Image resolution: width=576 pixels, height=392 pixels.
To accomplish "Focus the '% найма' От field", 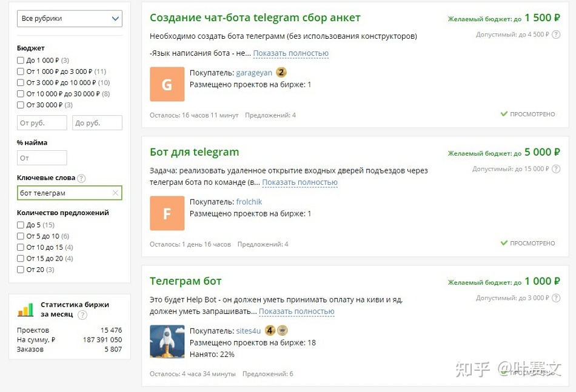I will [42, 158].
